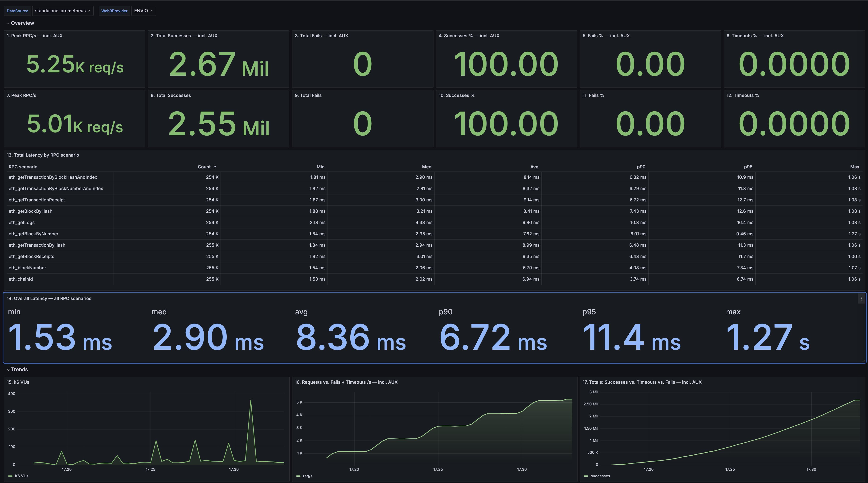Image resolution: width=868 pixels, height=483 pixels.
Task: Toggle the successes series in the legend
Action: coord(600,476)
